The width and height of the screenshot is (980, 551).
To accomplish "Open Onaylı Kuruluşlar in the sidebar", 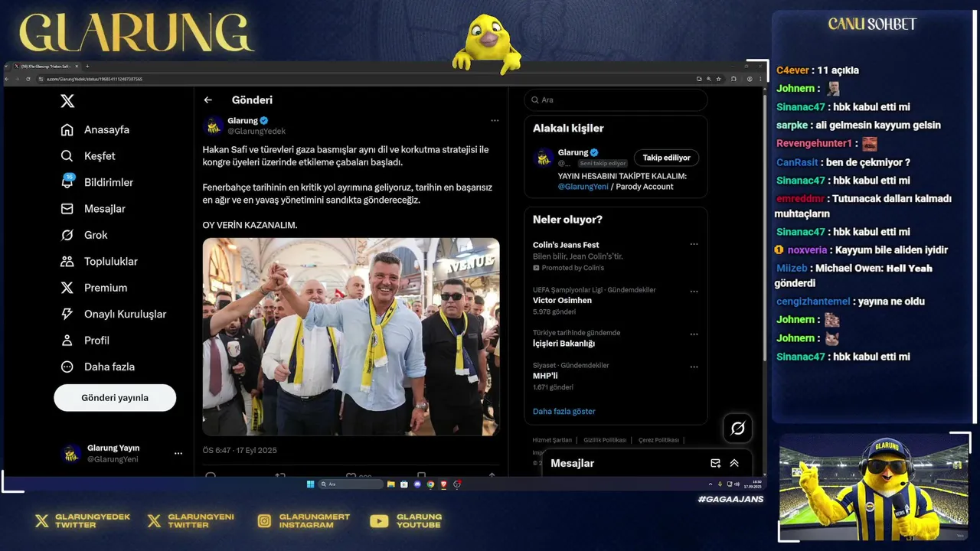I will (x=113, y=315).
